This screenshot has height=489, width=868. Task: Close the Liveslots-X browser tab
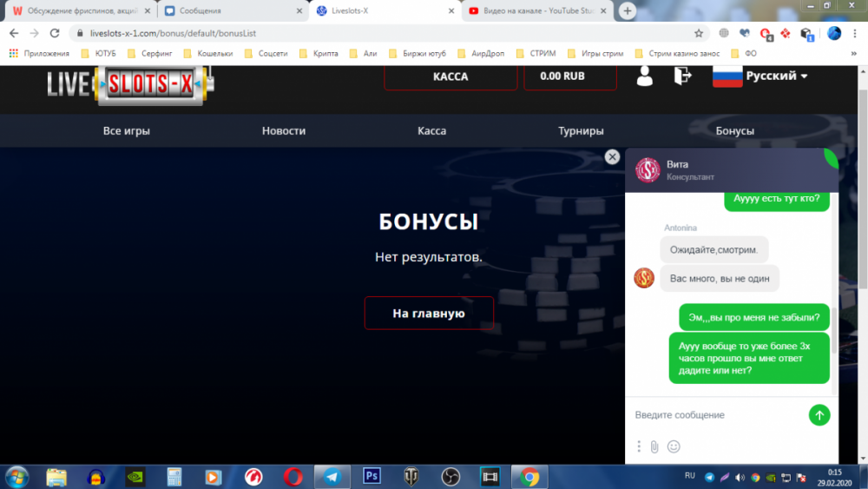tap(451, 10)
